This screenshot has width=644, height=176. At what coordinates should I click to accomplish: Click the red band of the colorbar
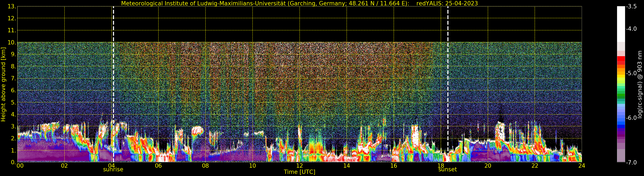pos(621,61)
